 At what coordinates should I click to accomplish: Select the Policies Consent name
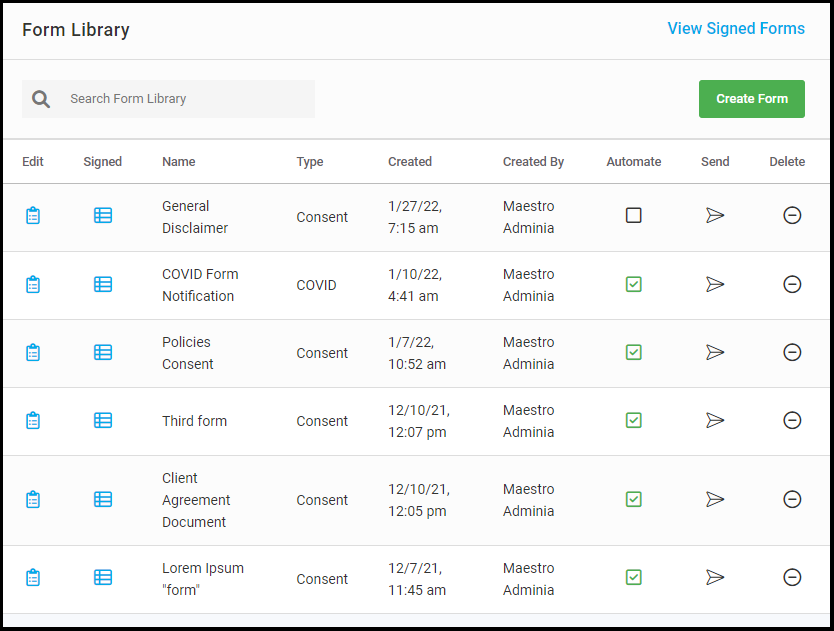188,353
